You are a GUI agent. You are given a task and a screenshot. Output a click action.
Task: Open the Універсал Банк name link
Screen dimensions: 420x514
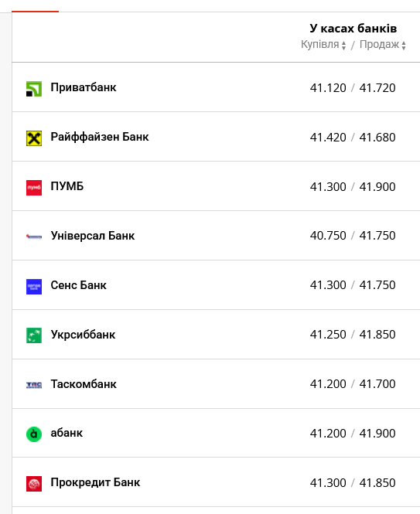pos(93,236)
